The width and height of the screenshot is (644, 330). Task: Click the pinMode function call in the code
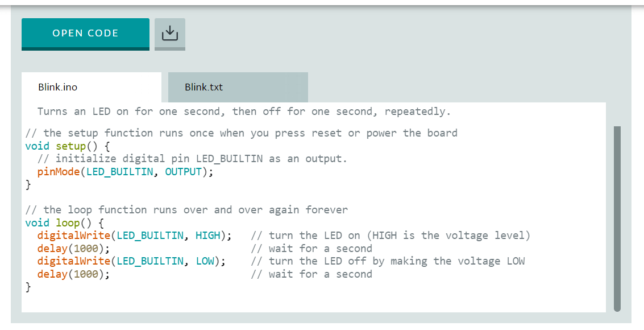(59, 172)
